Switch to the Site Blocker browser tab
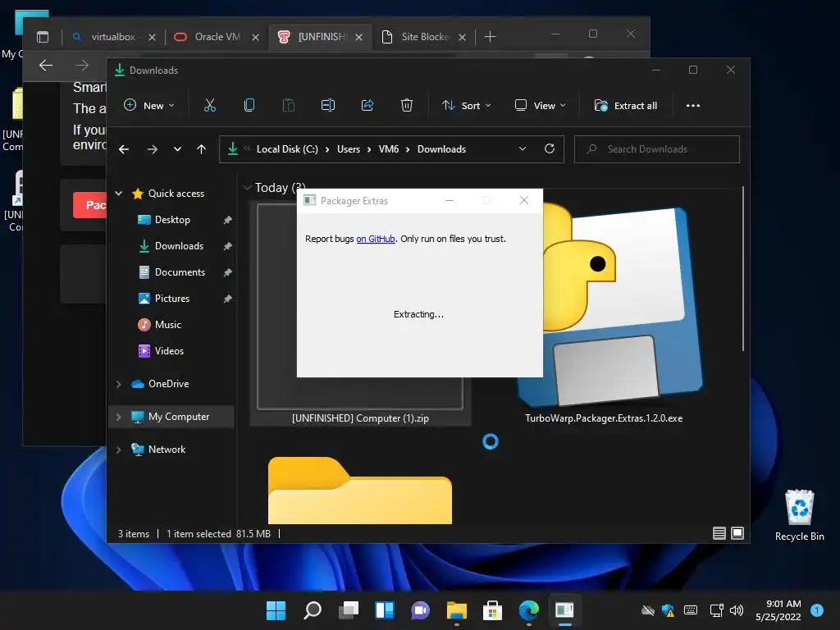840x630 pixels. [424, 36]
